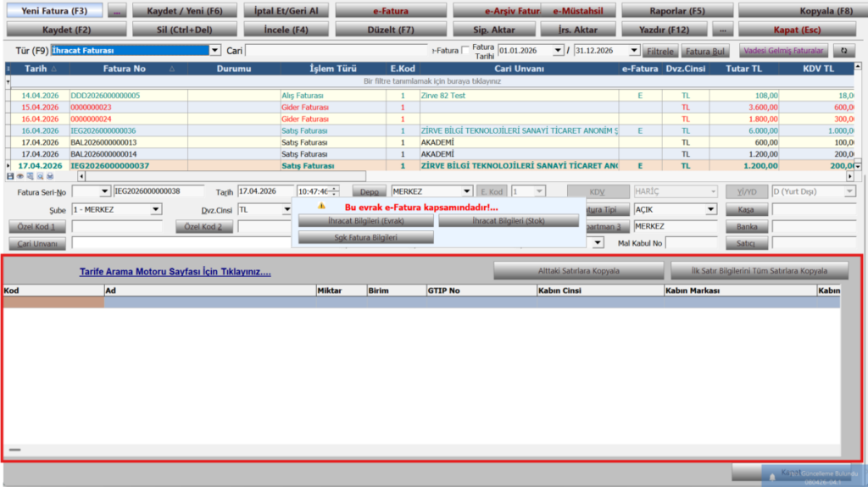Open the Depo MERKEZ dropdown
868x487 pixels.
[467, 191]
